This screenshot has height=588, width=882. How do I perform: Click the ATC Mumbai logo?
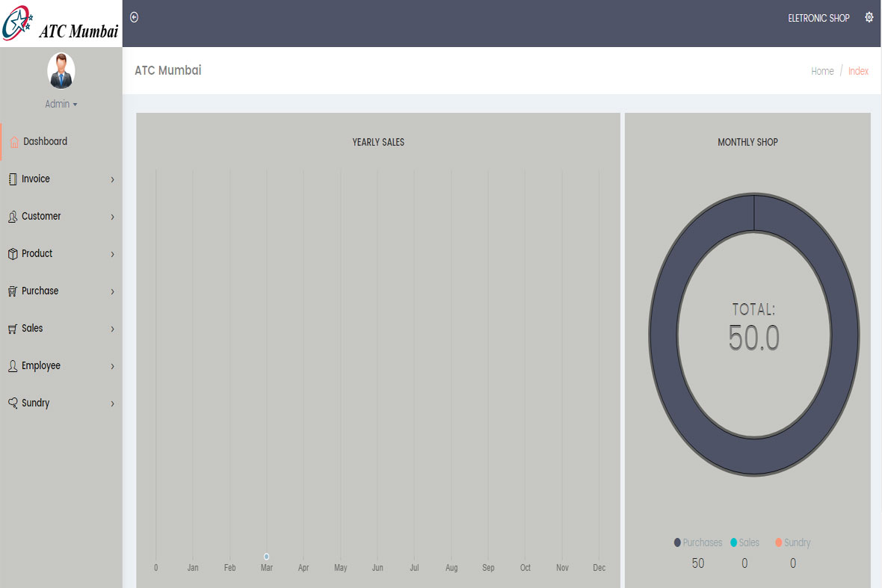(x=61, y=23)
